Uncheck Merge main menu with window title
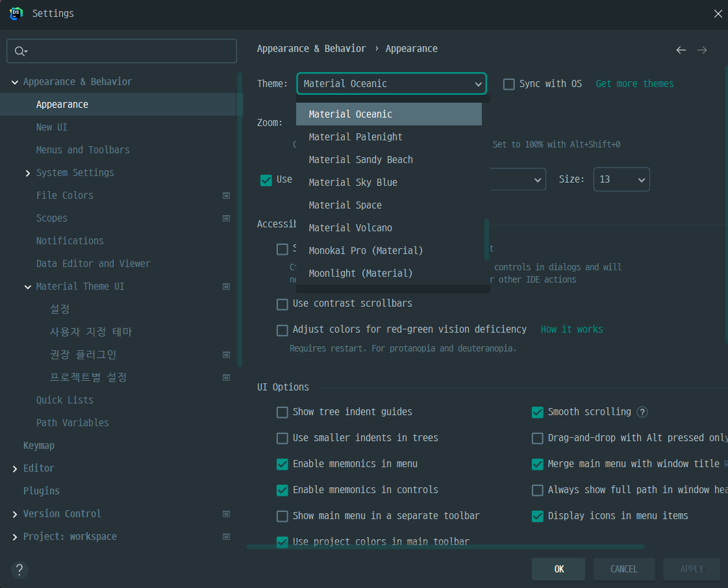728x588 pixels. coord(538,465)
